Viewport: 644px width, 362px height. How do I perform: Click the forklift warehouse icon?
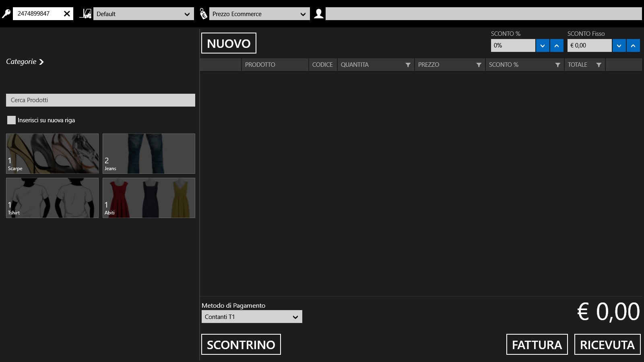85,14
